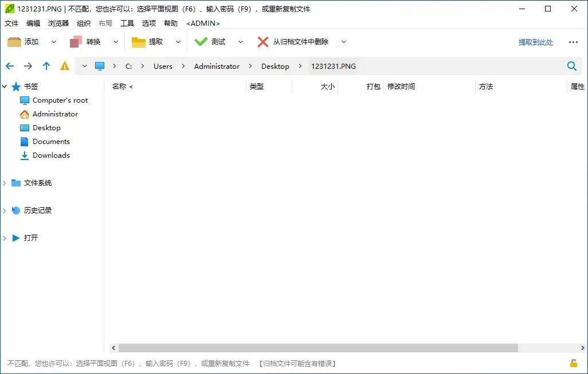Image resolution: width=588 pixels, height=374 pixels.
Task: Expand the 文件系统 tree section
Action: pyautogui.click(x=5, y=183)
